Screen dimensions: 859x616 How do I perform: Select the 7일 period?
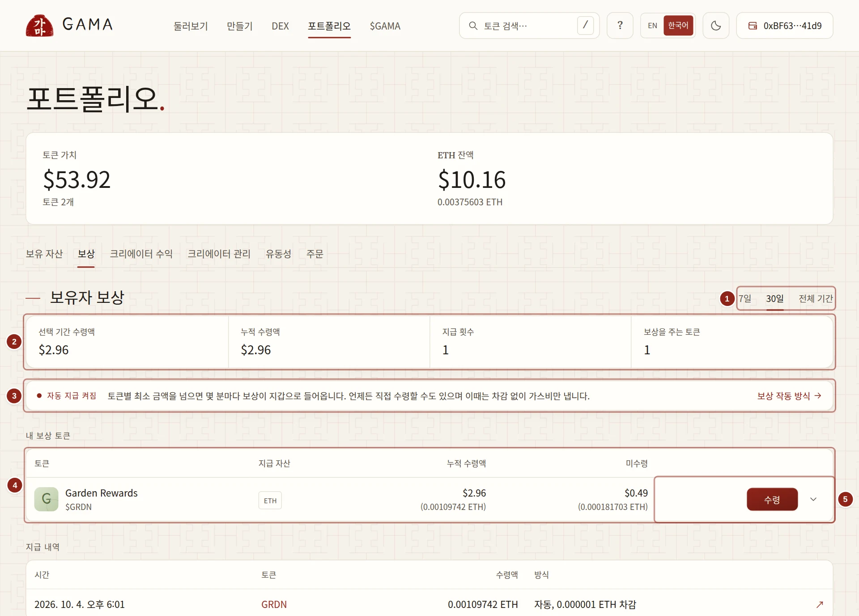(x=745, y=298)
